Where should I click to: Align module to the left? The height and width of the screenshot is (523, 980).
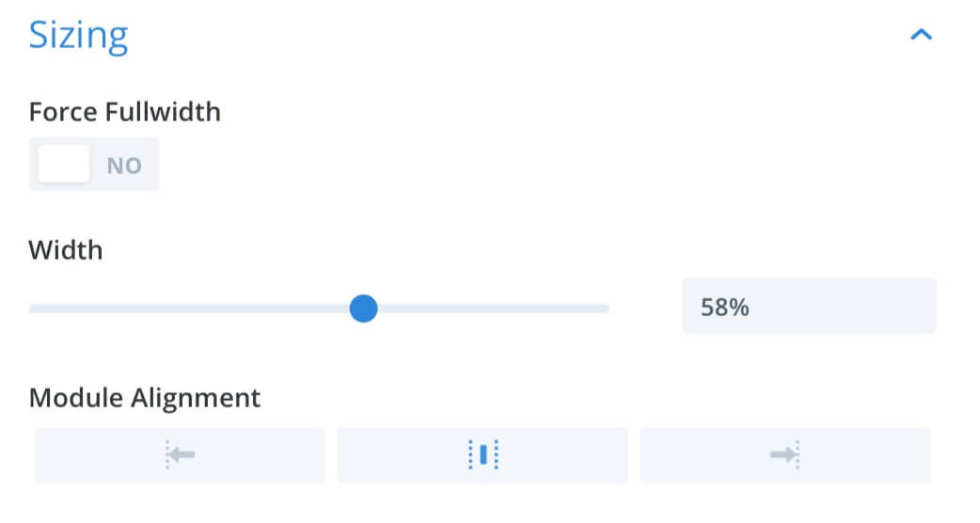(180, 455)
